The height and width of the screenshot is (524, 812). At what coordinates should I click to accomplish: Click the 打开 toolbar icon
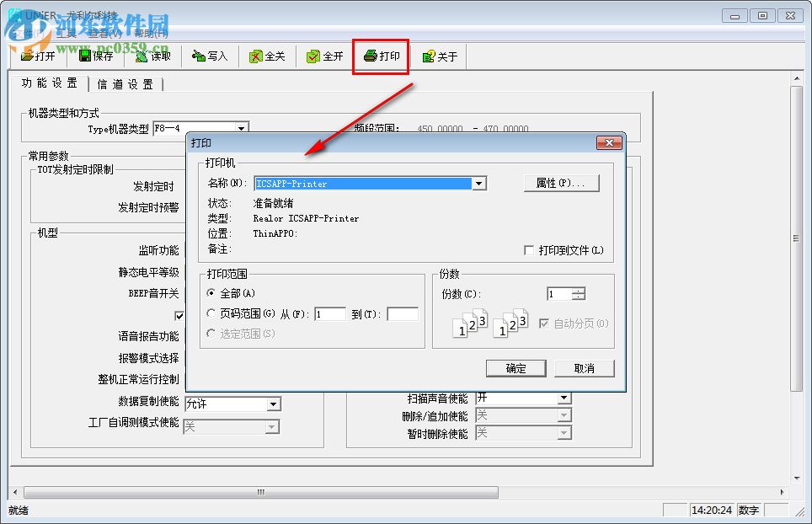coord(38,56)
